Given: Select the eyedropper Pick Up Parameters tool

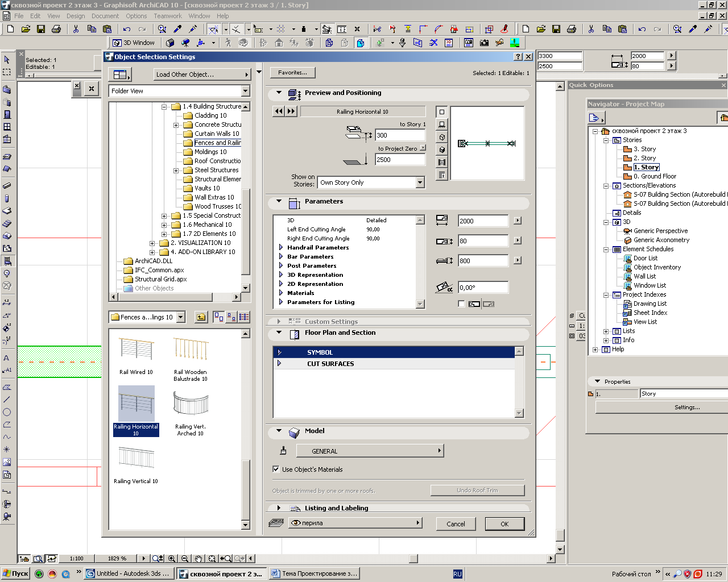Looking at the screenshot, I should 177,29.
